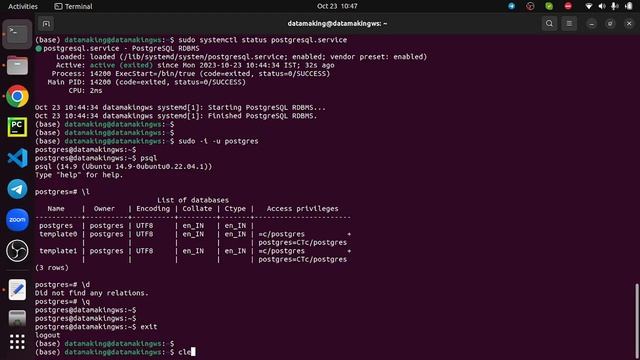The width and height of the screenshot is (640, 360).
Task: Open the terminal hamburger menu
Action: (569, 24)
